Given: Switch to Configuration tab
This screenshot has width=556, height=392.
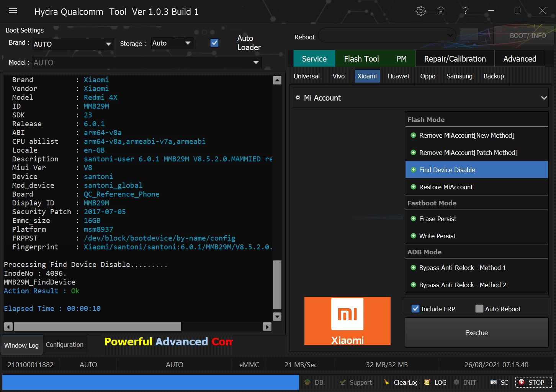Looking at the screenshot, I should (65, 345).
